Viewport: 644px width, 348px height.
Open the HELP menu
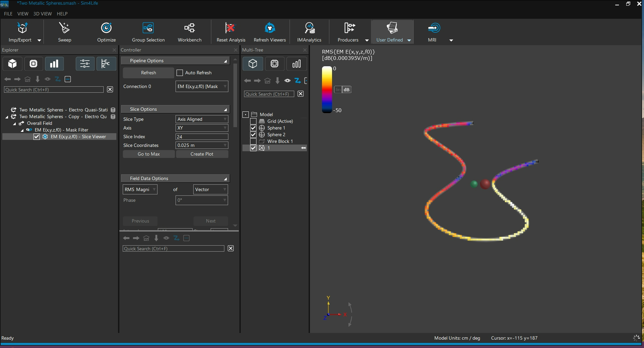[x=62, y=14]
